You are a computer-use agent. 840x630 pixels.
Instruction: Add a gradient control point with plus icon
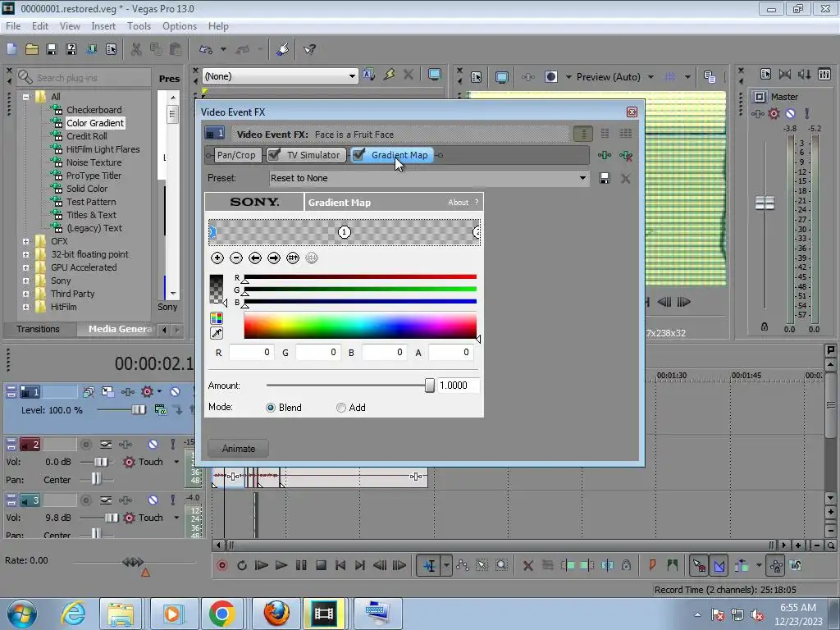point(217,258)
